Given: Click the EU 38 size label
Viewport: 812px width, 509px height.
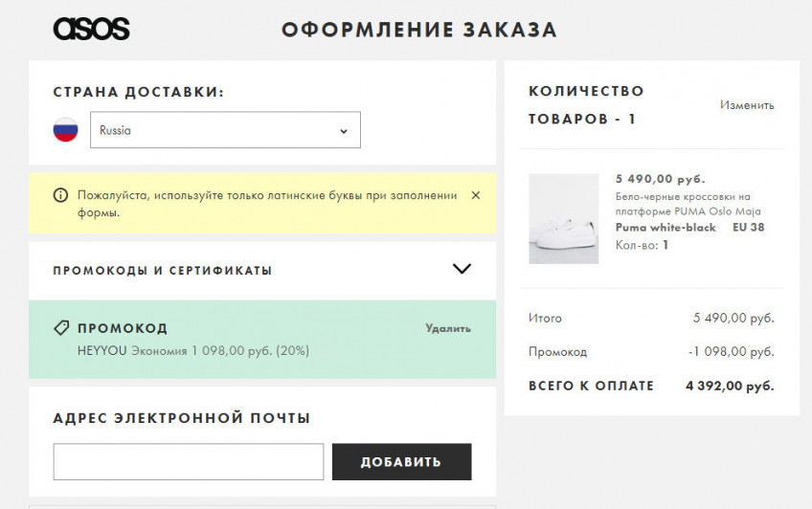Looking at the screenshot, I should pos(748,228).
